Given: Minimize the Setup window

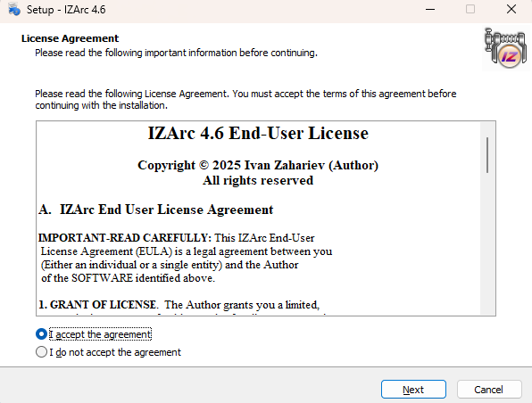Looking at the screenshot, I should 430,10.
